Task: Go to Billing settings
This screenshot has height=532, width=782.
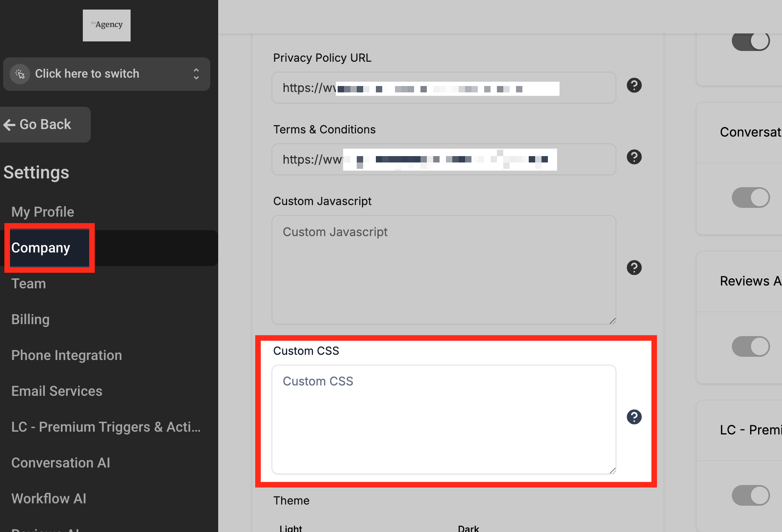Action: pyautogui.click(x=30, y=319)
